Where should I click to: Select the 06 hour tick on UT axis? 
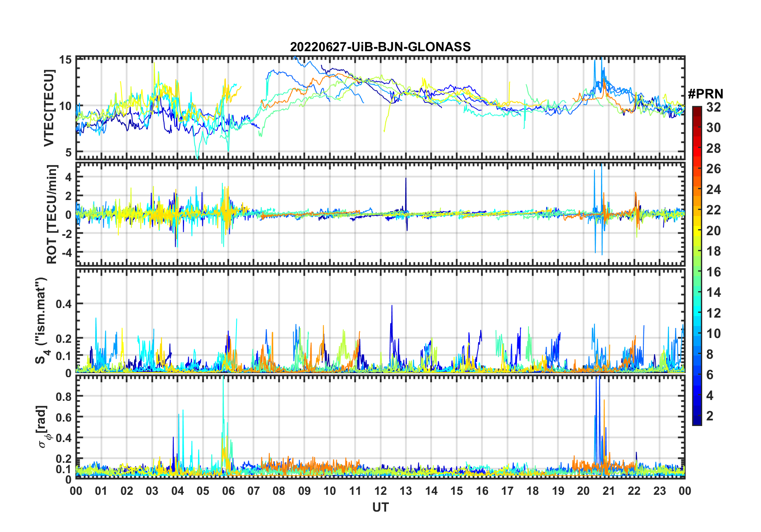(228, 491)
